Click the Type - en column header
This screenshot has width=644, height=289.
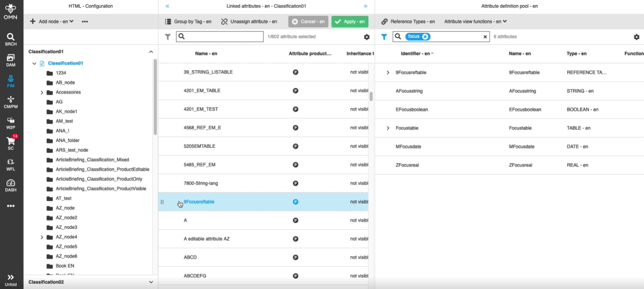pyautogui.click(x=576, y=54)
